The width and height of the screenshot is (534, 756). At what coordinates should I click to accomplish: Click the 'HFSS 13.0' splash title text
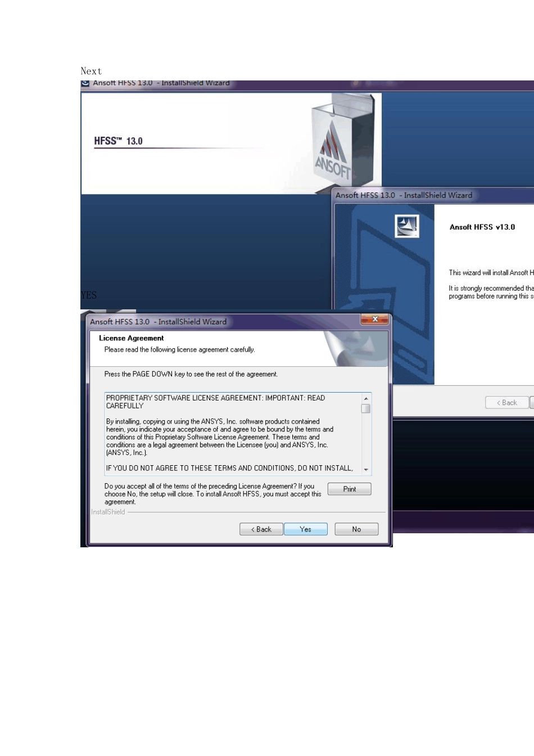point(118,141)
